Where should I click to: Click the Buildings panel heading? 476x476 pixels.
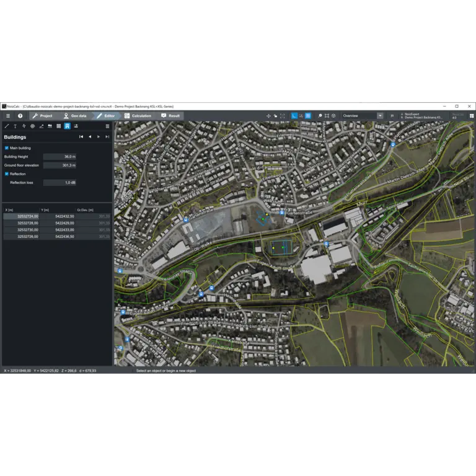[15, 137]
